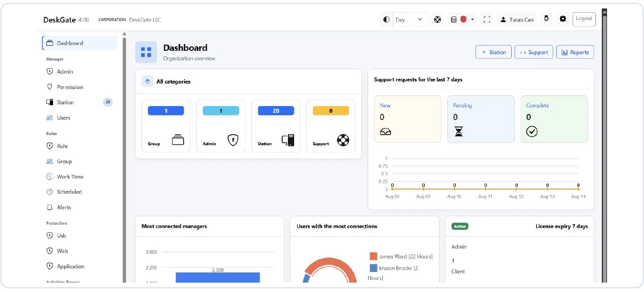The image size is (644, 292).
Task: Open Permission in the sidebar
Action: coord(79,87)
